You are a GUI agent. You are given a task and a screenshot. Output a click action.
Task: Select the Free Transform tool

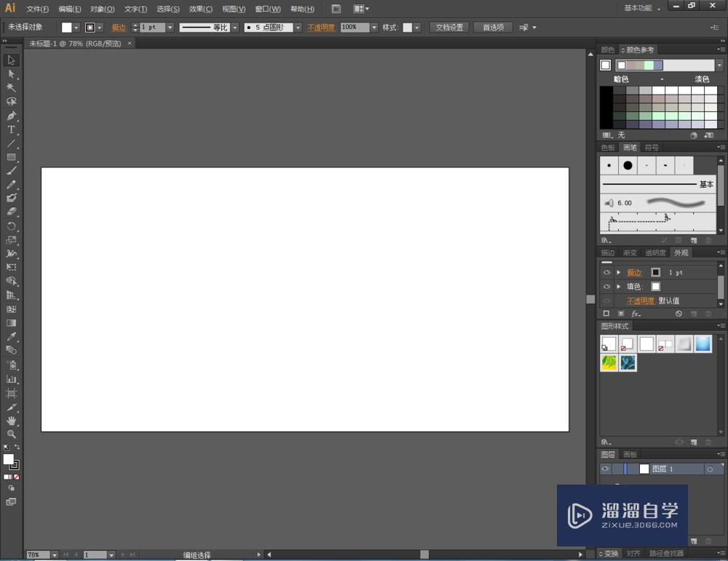click(x=11, y=267)
